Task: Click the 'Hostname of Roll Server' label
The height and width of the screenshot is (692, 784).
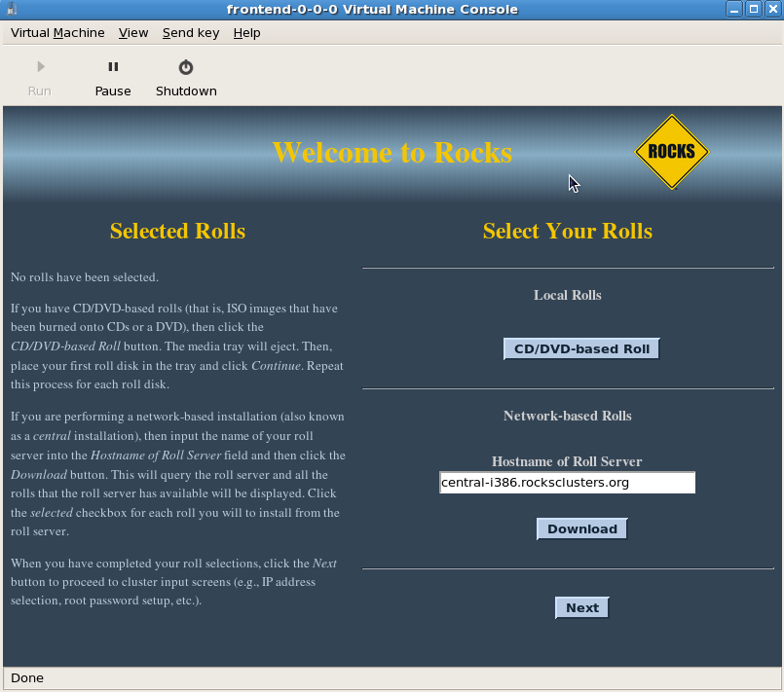Action: click(x=567, y=461)
